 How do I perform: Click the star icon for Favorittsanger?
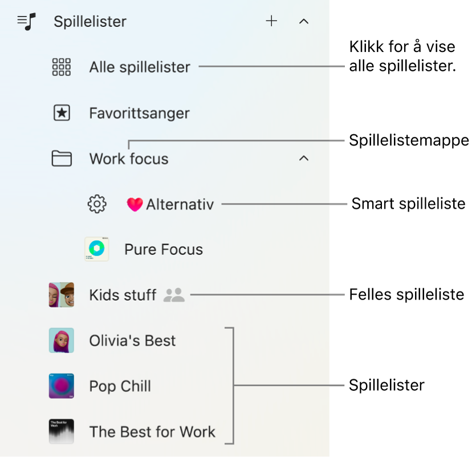click(62, 113)
